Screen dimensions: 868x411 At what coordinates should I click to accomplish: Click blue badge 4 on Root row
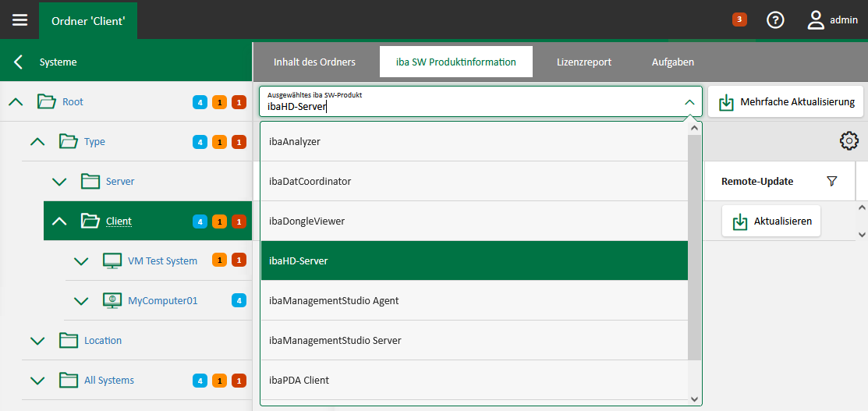[200, 102]
